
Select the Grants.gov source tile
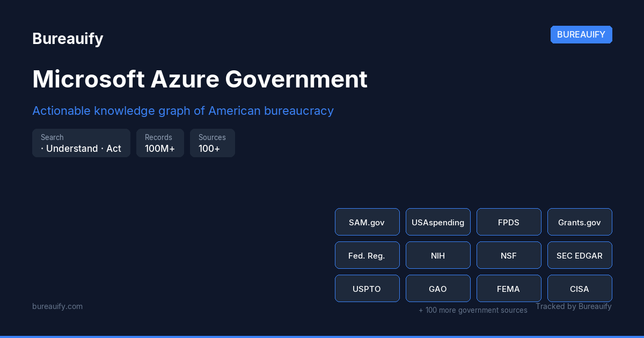580,222
